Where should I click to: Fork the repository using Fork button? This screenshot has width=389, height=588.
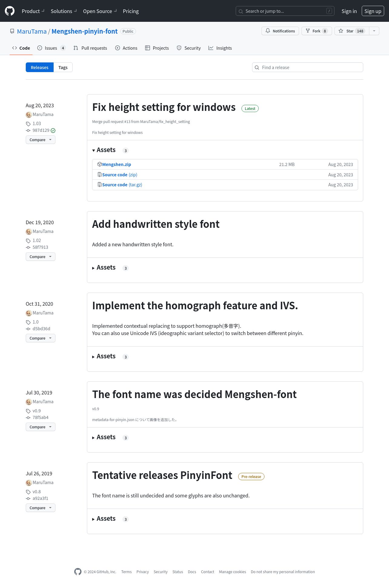[x=317, y=31]
